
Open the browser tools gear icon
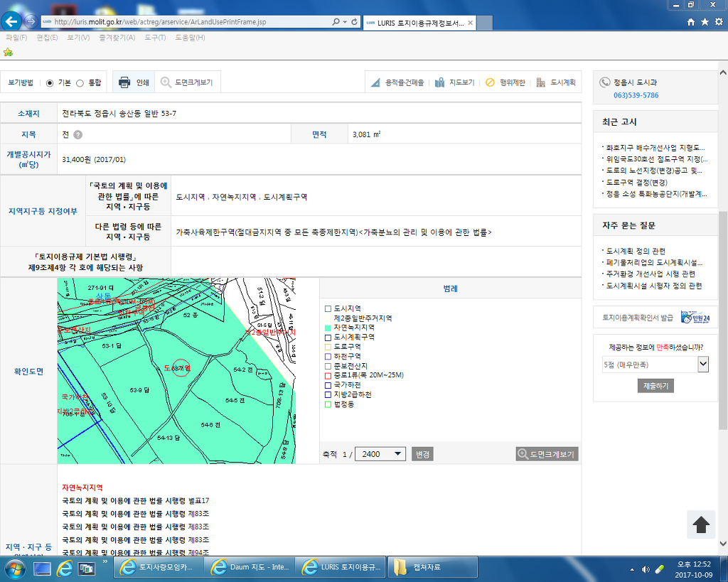(x=719, y=22)
